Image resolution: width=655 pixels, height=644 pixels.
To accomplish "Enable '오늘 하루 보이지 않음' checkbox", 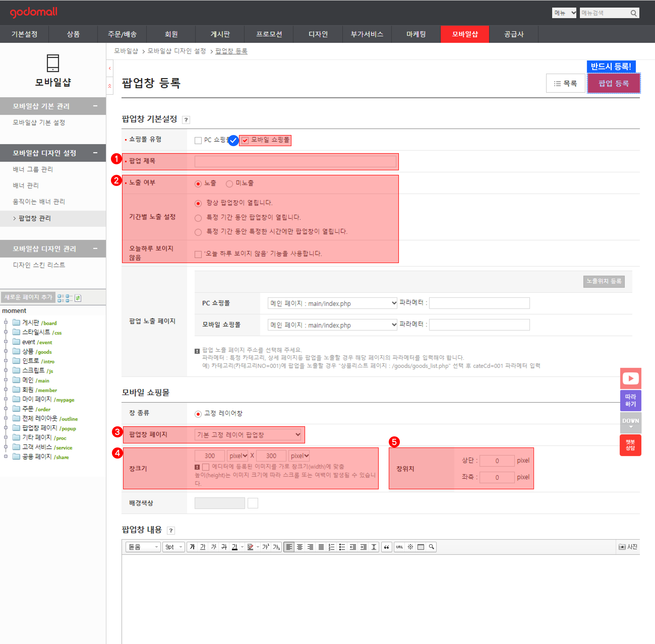I will pyautogui.click(x=198, y=254).
